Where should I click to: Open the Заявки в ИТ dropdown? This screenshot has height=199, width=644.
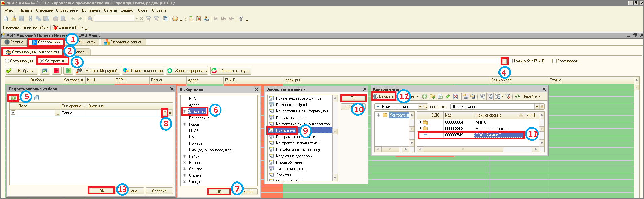[x=68, y=27]
